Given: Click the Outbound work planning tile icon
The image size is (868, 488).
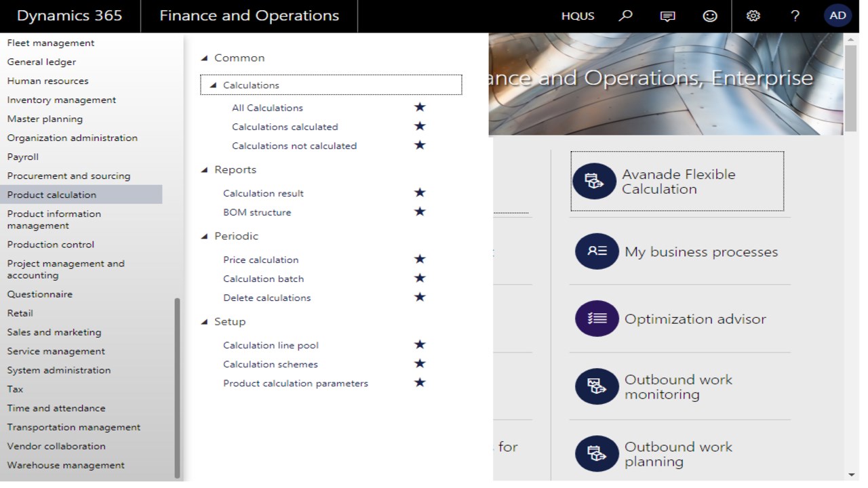Looking at the screenshot, I should [x=597, y=453].
